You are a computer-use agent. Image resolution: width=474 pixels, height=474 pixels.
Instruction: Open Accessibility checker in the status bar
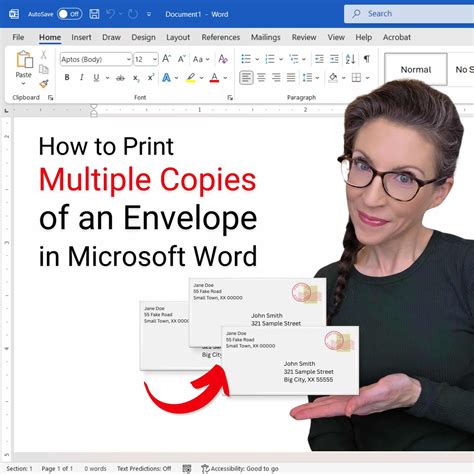click(x=240, y=469)
